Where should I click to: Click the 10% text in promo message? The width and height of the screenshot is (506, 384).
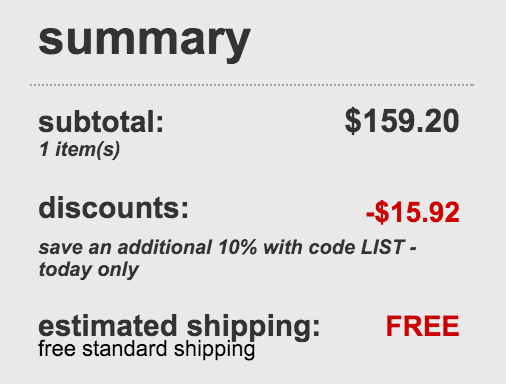(x=238, y=247)
